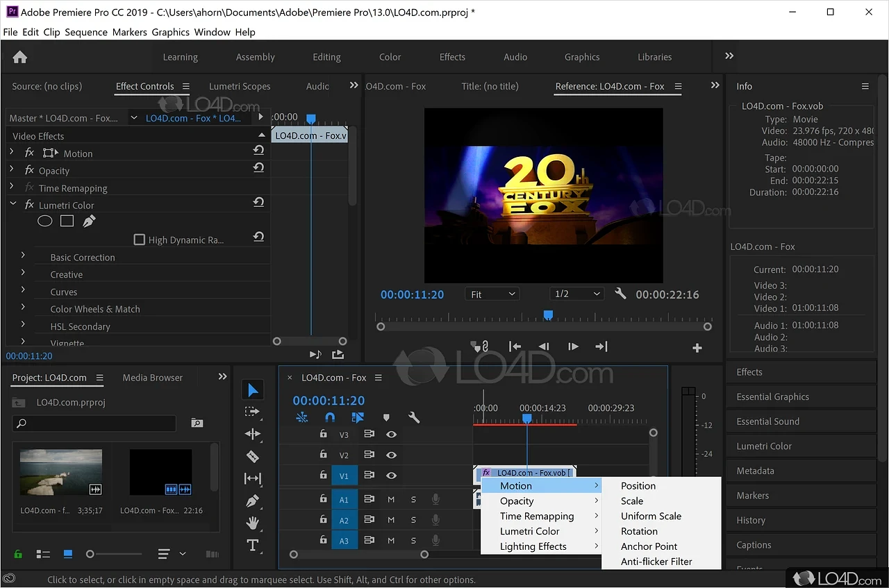This screenshot has width=889, height=588.
Task: Toggle V2 track output eye
Action: click(x=392, y=455)
